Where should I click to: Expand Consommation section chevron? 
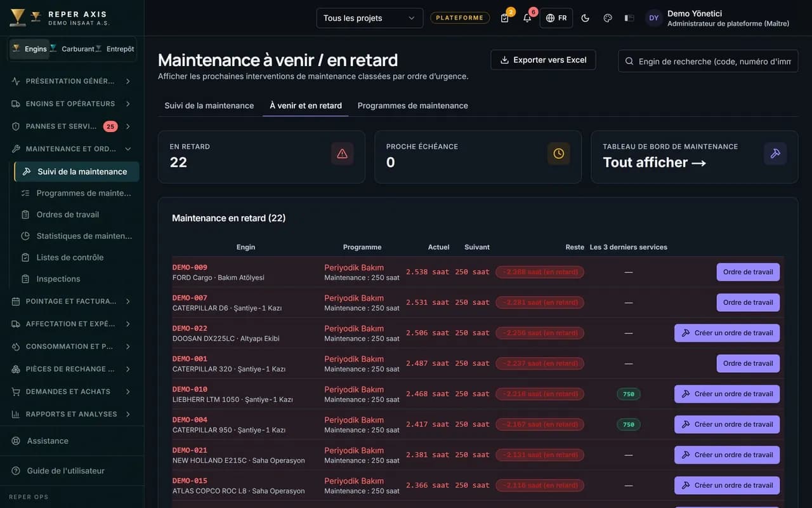pos(128,346)
